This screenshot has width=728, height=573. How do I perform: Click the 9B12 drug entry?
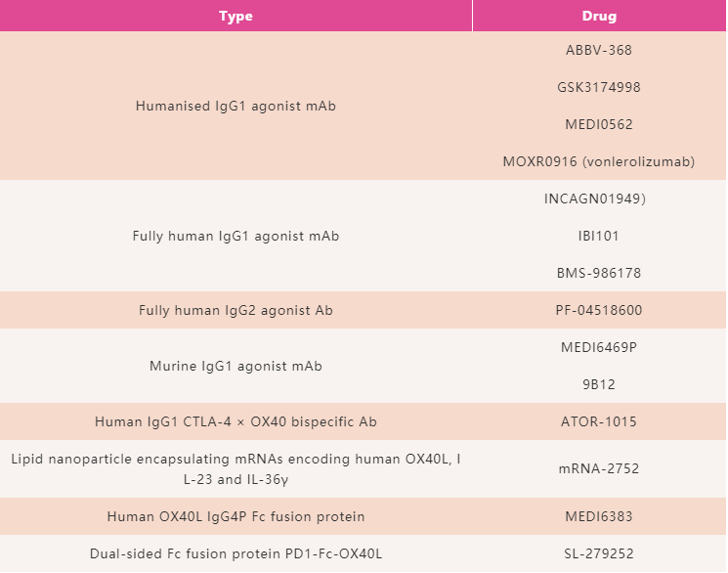click(599, 384)
